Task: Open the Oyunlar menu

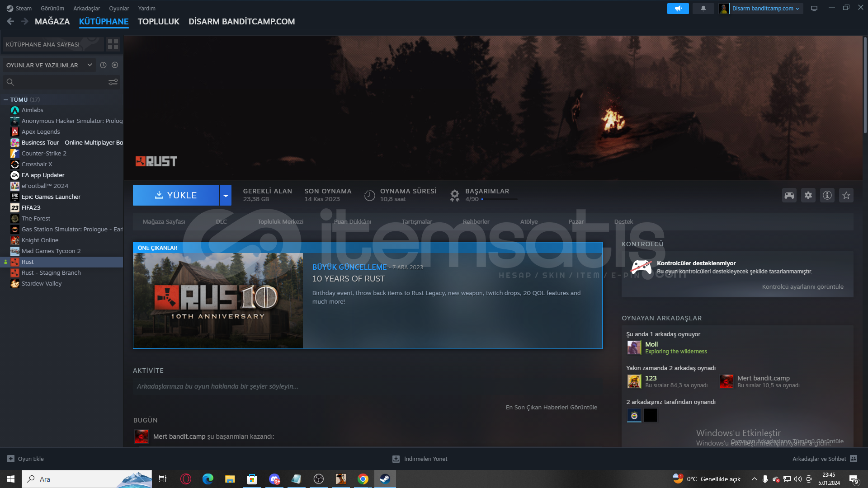Action: [119, 9]
